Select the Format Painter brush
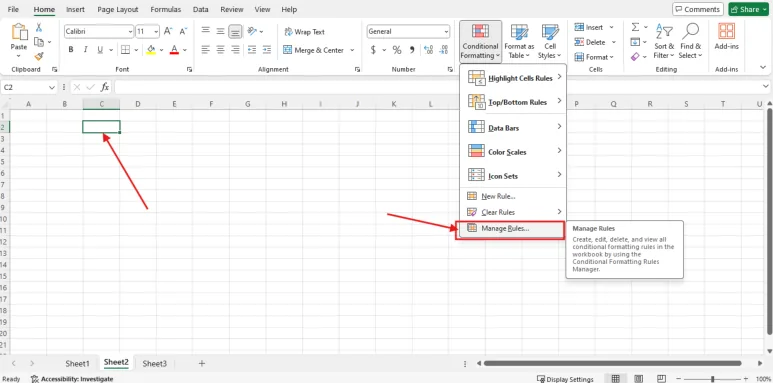The width and height of the screenshot is (773, 383). [39, 56]
